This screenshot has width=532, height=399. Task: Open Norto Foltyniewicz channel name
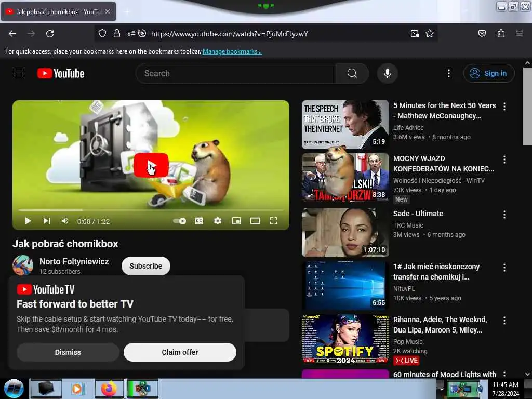(74, 261)
